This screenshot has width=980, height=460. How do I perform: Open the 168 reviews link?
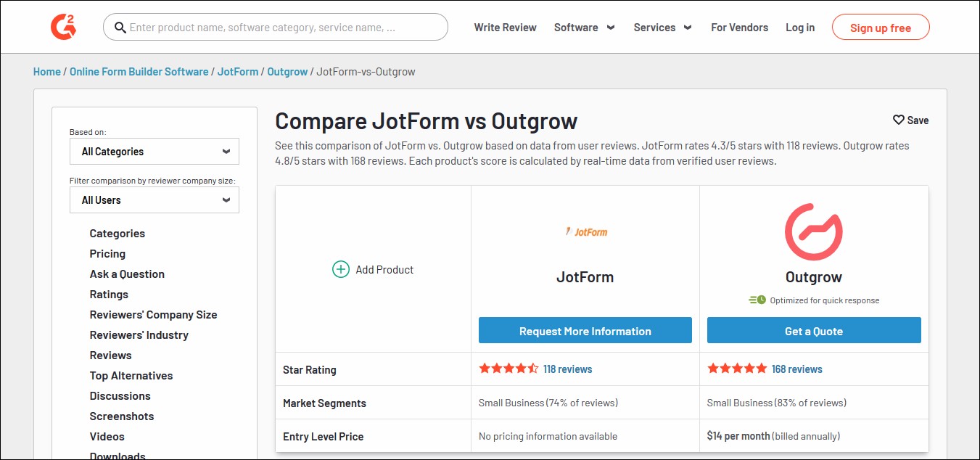[796, 369]
